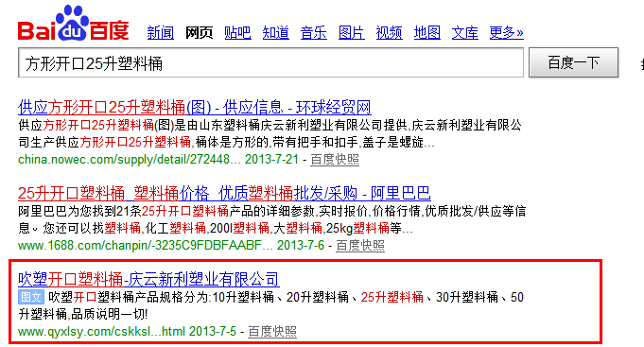This screenshot has width=644, height=347.
Task: Click the 百度一下 search button
Action: (573, 62)
